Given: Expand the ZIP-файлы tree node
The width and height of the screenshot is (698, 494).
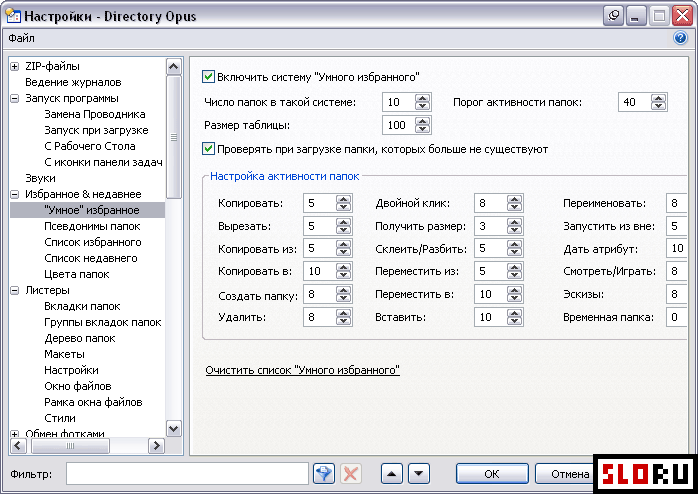Looking at the screenshot, I should 15,66.
